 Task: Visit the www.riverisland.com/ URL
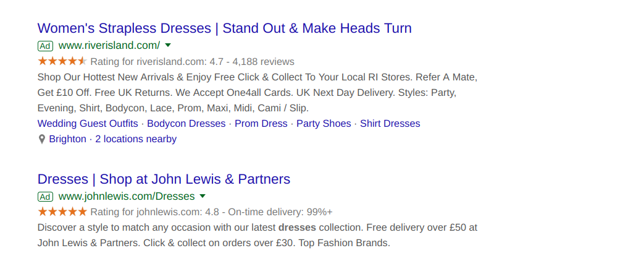coord(109,46)
